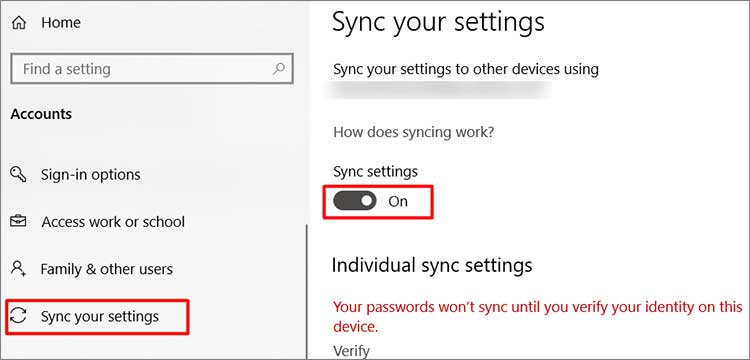The image size is (750, 360).
Task: Click the person icon for Family & other users
Action: [19, 269]
